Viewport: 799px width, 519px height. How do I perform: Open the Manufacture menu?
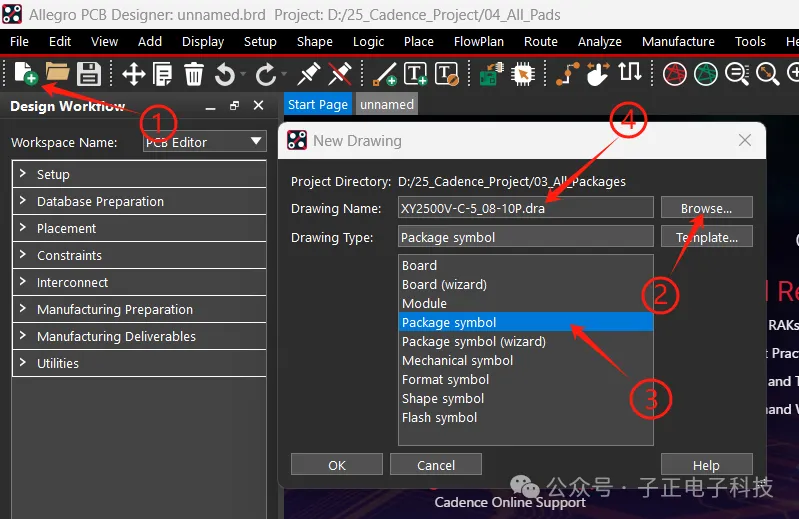click(x=678, y=41)
